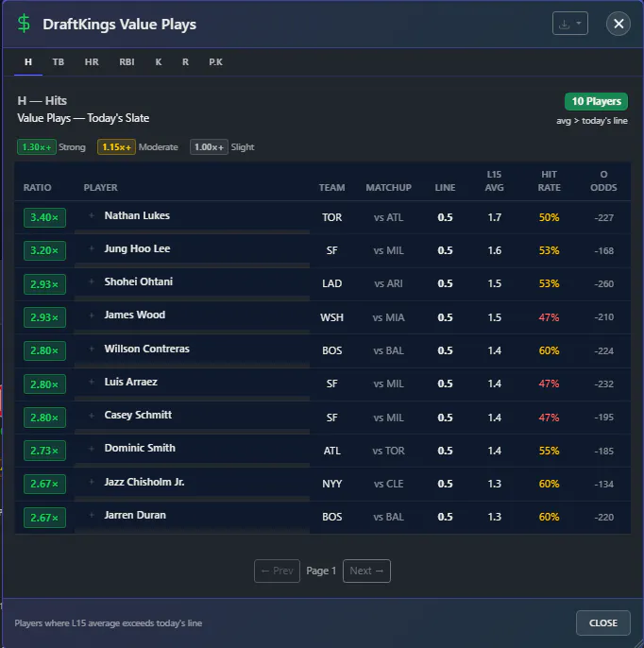Viewport: 644px width, 648px height.
Task: Go to previous page with Prev
Action: pyautogui.click(x=277, y=571)
